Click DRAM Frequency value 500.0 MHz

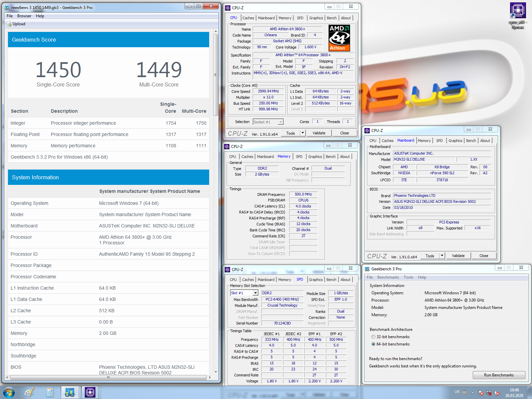tap(303, 194)
